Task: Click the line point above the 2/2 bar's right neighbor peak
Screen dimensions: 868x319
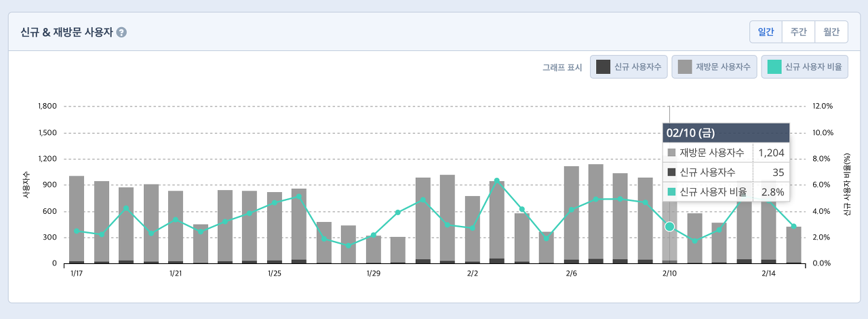Action: click(497, 181)
